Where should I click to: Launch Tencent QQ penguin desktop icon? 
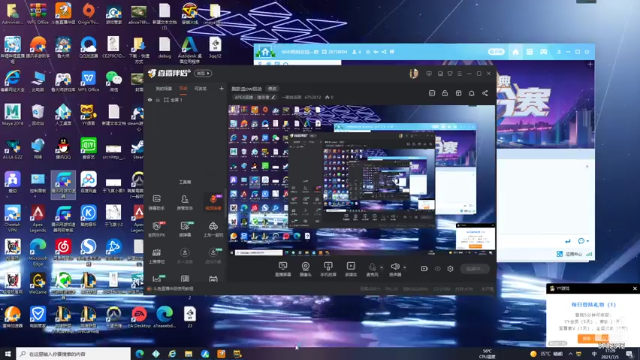tap(63, 147)
